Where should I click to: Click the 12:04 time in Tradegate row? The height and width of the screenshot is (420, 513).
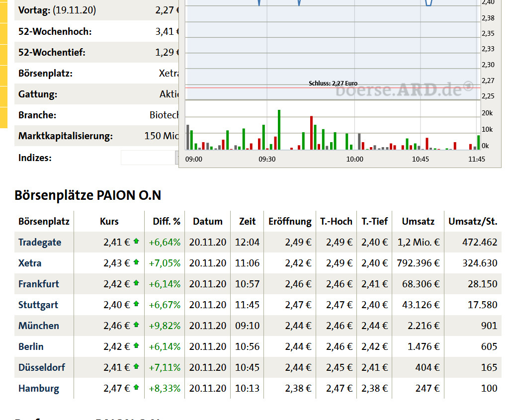(247, 243)
